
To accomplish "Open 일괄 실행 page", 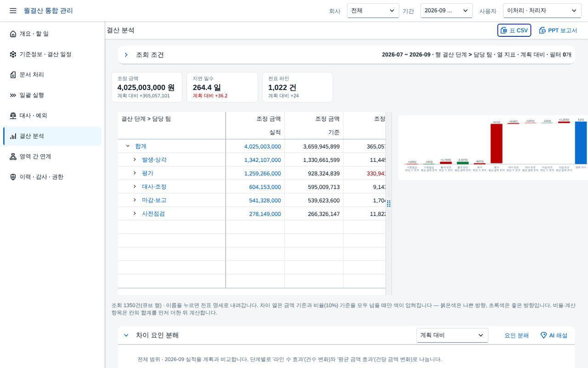I will click(52, 95).
